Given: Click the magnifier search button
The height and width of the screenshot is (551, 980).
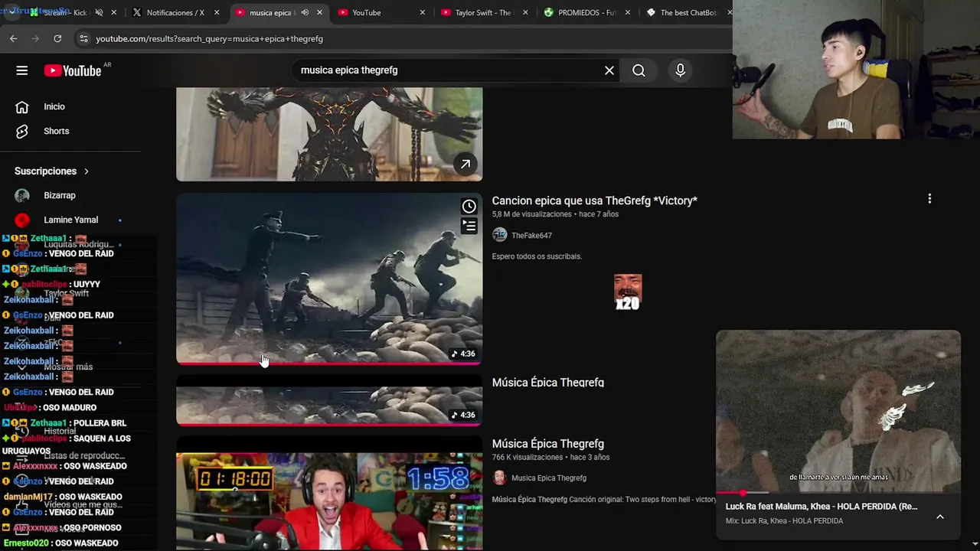Looking at the screenshot, I should click(639, 70).
